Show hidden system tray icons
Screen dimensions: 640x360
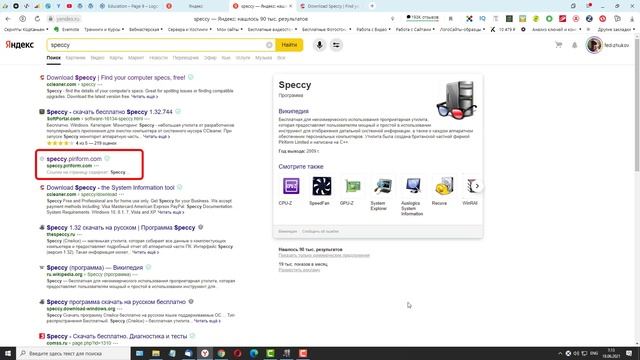pos(560,353)
